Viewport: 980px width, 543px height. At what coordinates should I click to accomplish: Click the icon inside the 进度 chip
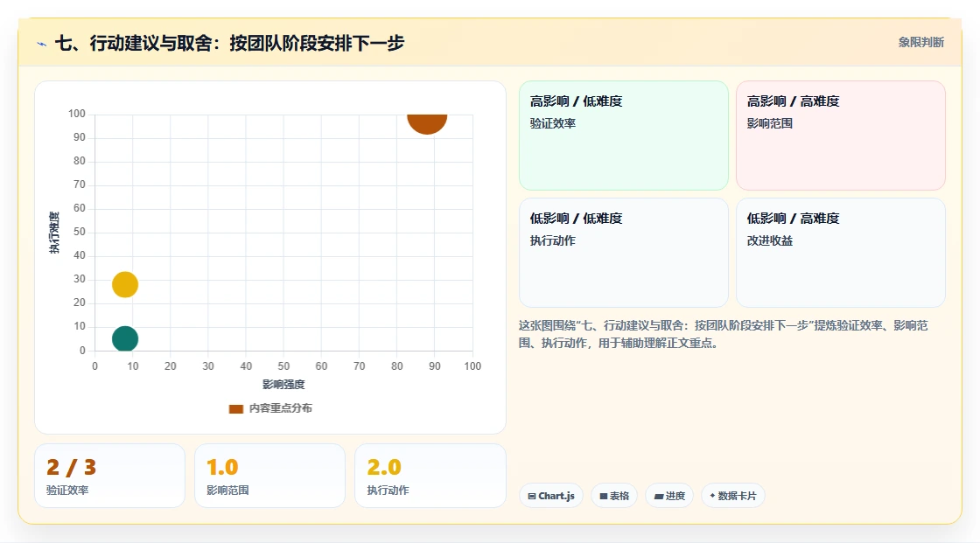[658, 496]
